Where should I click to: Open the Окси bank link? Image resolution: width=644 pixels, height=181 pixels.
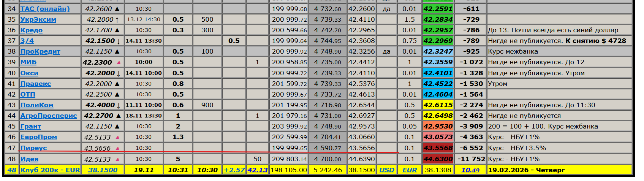click(29, 73)
